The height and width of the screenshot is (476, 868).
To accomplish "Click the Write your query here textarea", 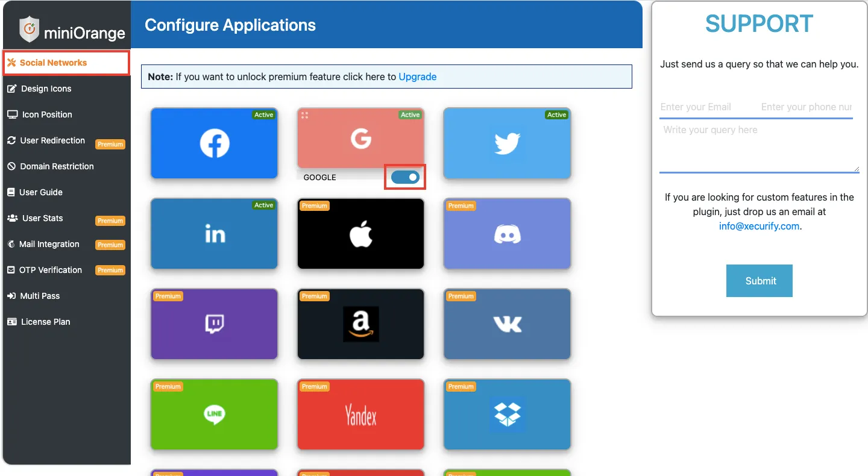I will (x=759, y=147).
